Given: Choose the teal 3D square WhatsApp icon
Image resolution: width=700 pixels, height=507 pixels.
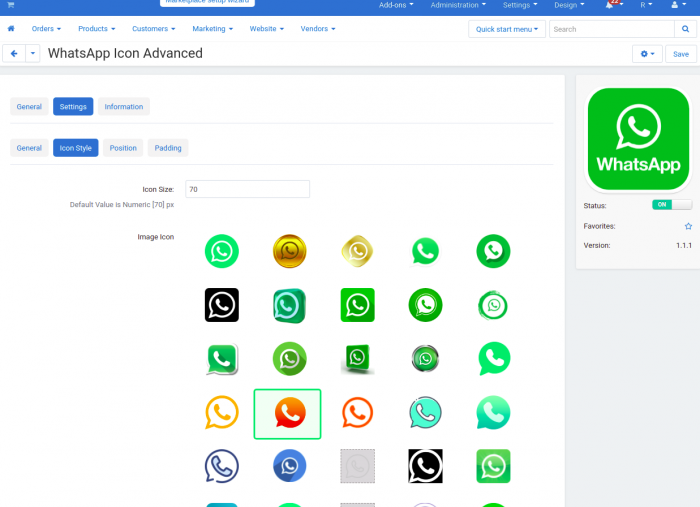Looking at the screenshot, I should point(289,306).
